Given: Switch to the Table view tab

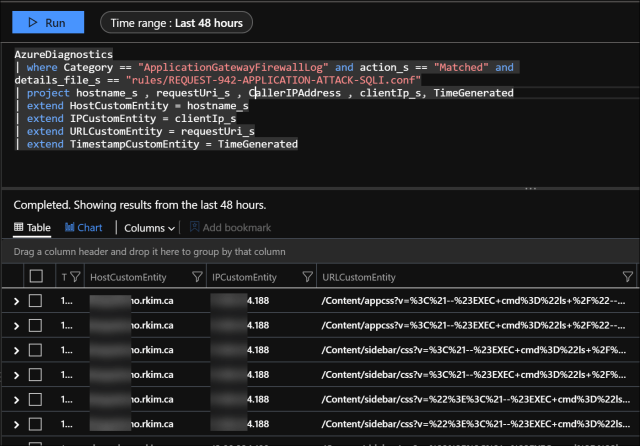Looking at the screenshot, I should click(x=31, y=228).
